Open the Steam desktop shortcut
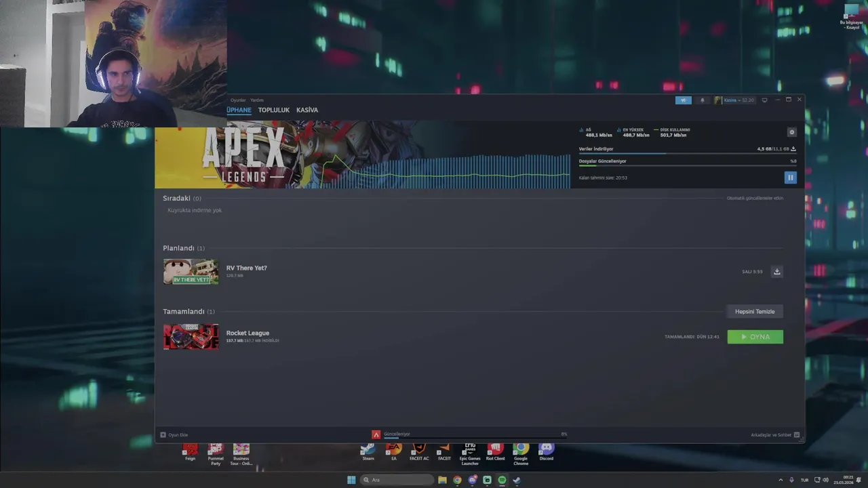 (368, 452)
